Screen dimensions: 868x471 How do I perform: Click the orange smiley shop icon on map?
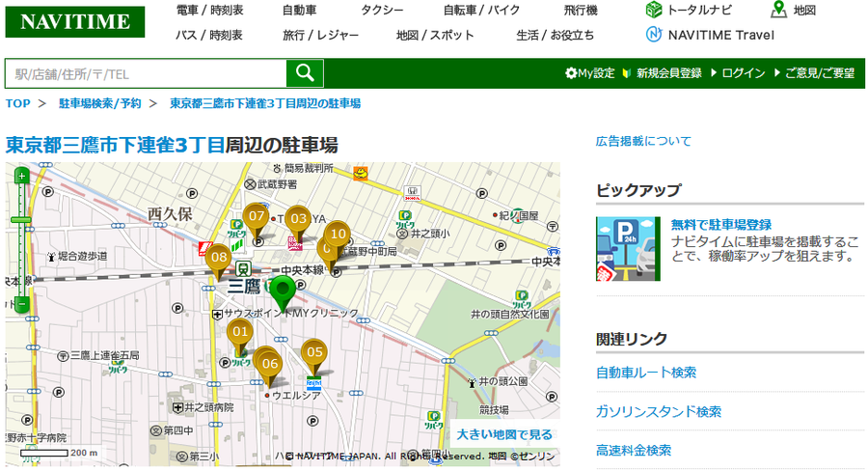(361, 174)
